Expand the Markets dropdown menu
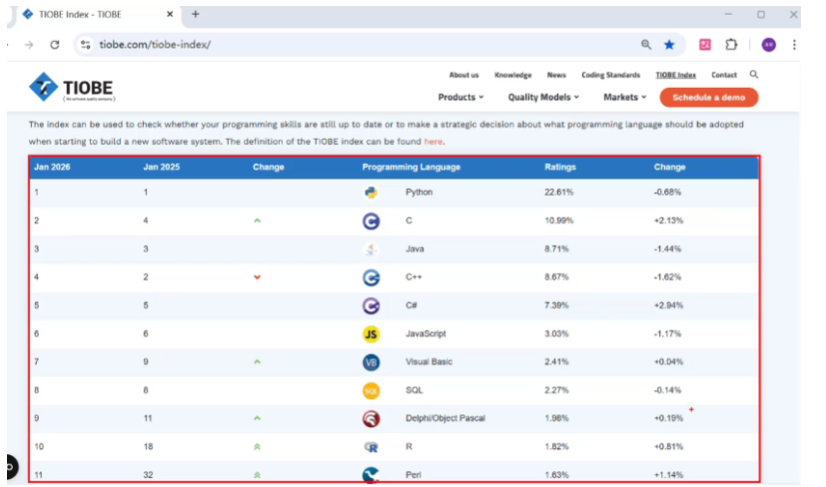The width and height of the screenshot is (826, 487). click(625, 97)
